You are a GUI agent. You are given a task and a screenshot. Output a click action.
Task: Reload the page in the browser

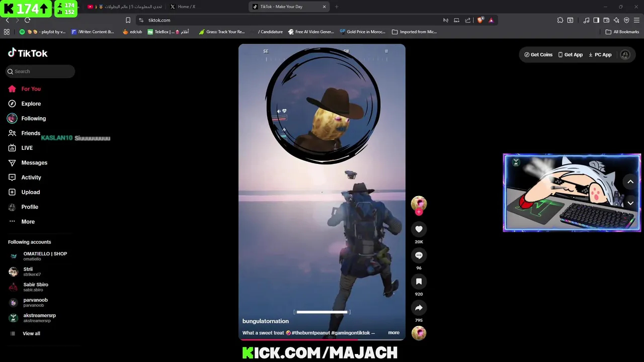click(x=27, y=20)
